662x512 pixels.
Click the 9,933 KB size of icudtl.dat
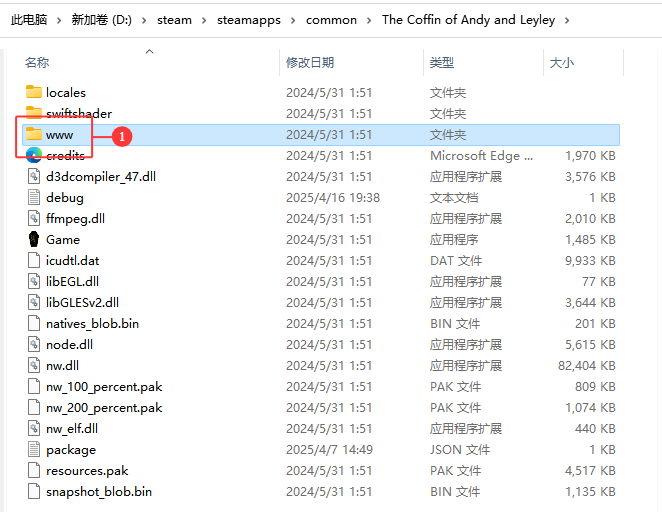[590, 260]
